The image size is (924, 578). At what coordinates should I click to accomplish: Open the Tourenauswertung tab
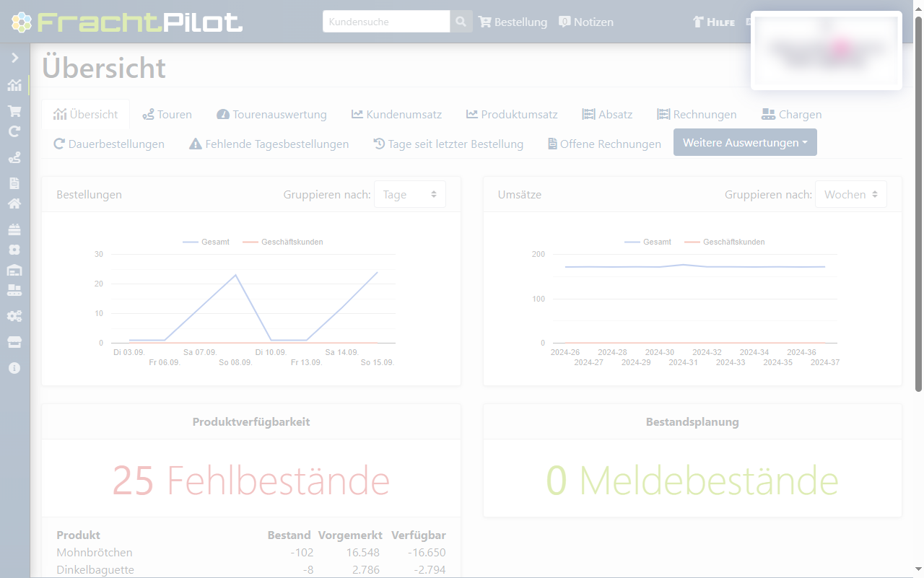pyautogui.click(x=271, y=114)
